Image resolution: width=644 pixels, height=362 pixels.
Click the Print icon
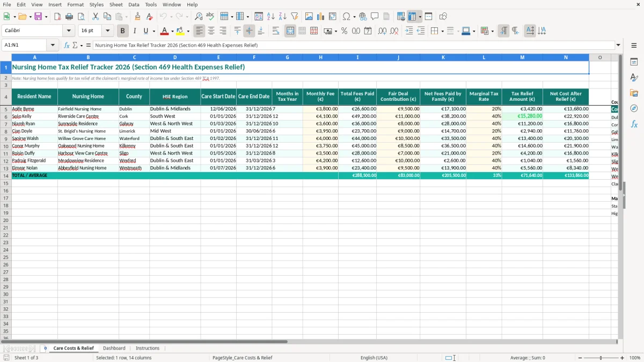tap(69, 17)
